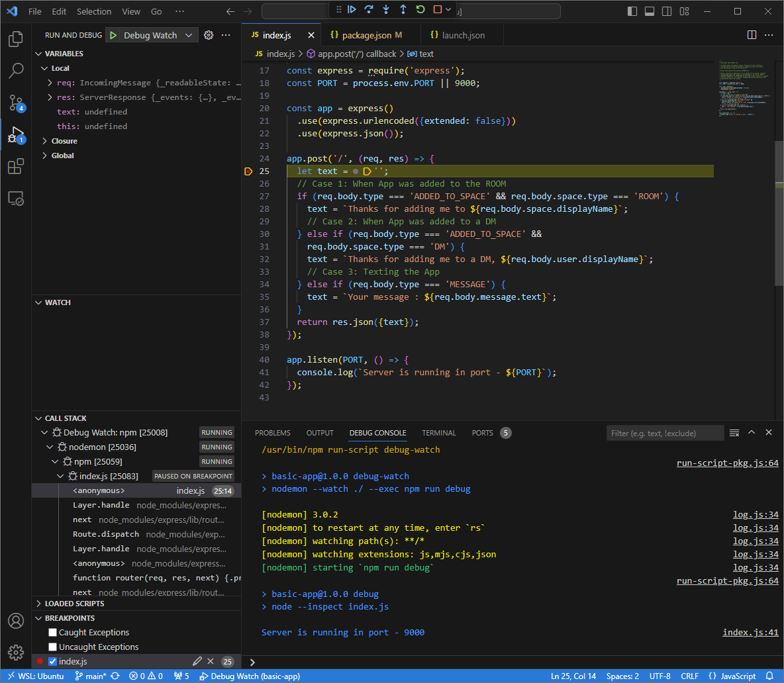Open the launch.json gear icon
Viewport: 784px width, 683px height.
[209, 35]
